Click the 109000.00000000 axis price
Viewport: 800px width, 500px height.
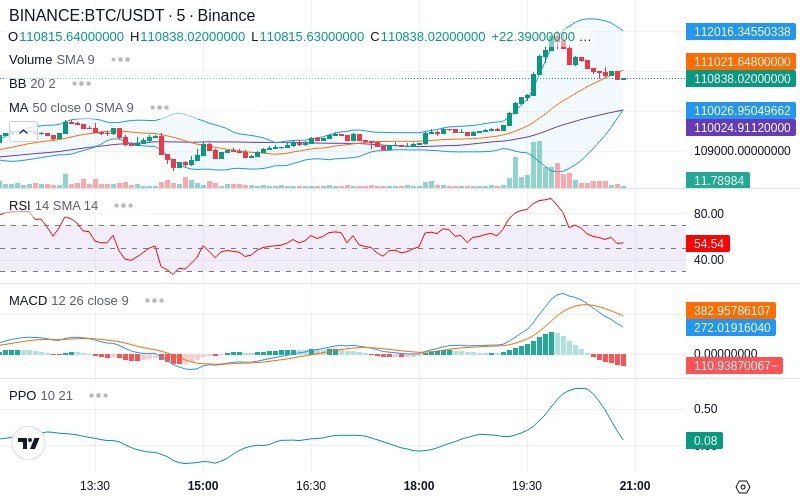[742, 151]
